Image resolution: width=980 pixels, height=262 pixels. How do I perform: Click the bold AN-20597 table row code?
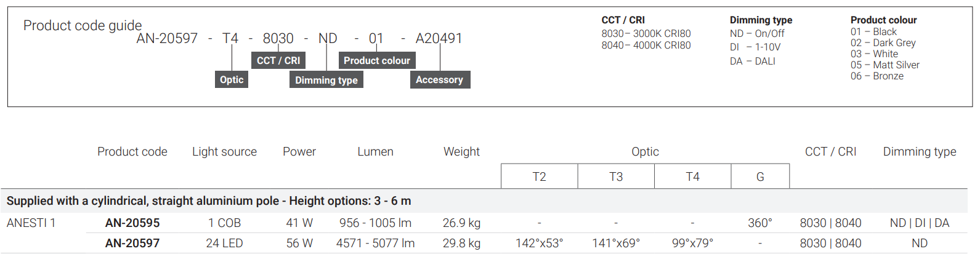(x=132, y=243)
